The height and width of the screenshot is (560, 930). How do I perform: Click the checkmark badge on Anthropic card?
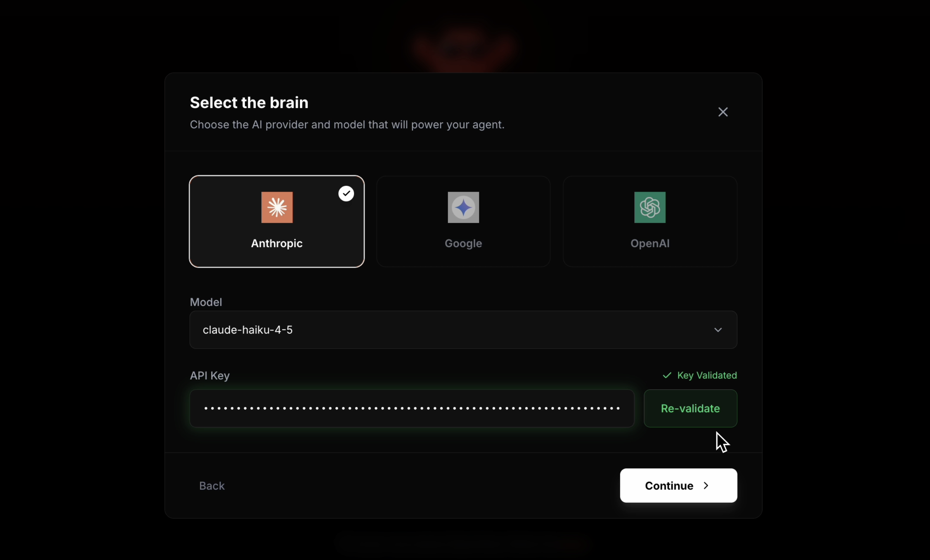tap(346, 193)
